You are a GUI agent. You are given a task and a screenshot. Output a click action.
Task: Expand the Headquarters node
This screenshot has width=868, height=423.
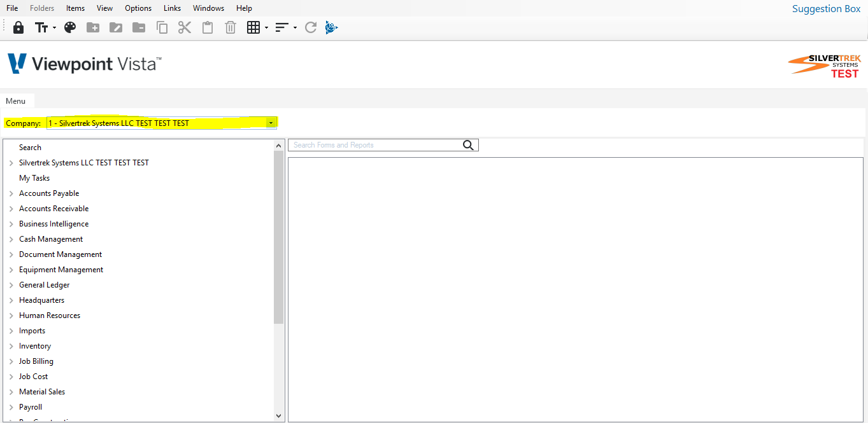pos(11,300)
